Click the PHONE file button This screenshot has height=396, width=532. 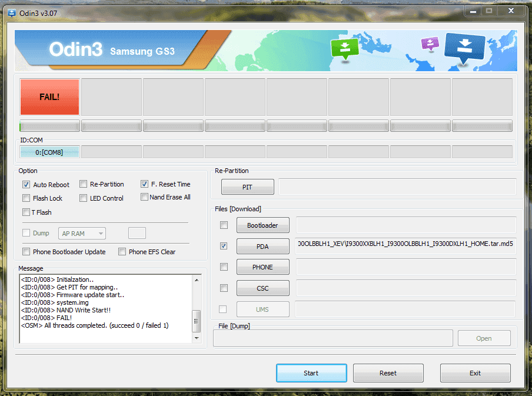[263, 267]
